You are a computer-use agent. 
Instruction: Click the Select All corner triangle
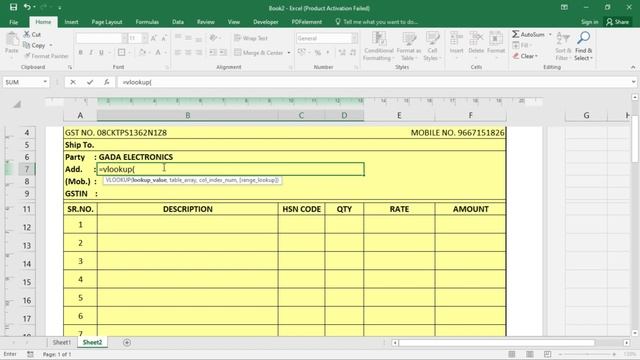pos(17,105)
